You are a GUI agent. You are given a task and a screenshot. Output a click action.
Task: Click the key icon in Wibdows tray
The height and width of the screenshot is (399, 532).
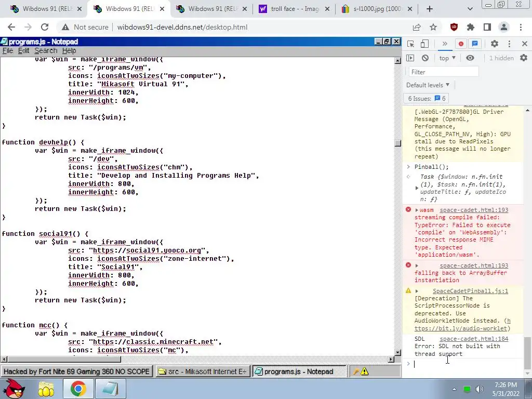click(356, 371)
